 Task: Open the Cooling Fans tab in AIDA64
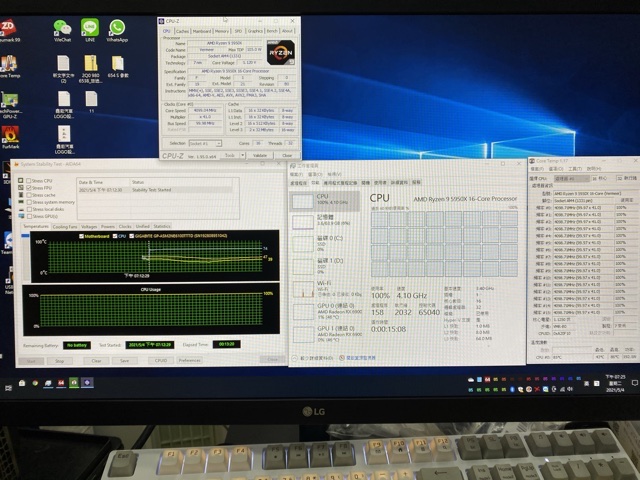pos(65,227)
